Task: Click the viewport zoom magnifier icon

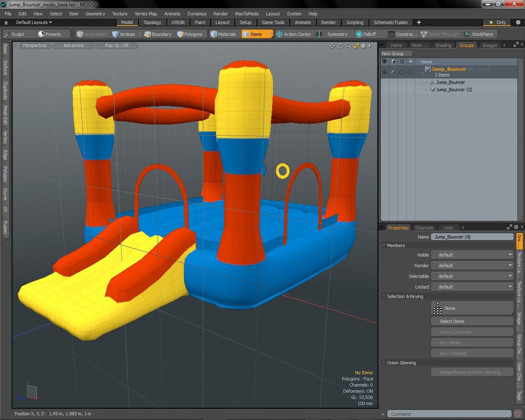Action: [348, 45]
